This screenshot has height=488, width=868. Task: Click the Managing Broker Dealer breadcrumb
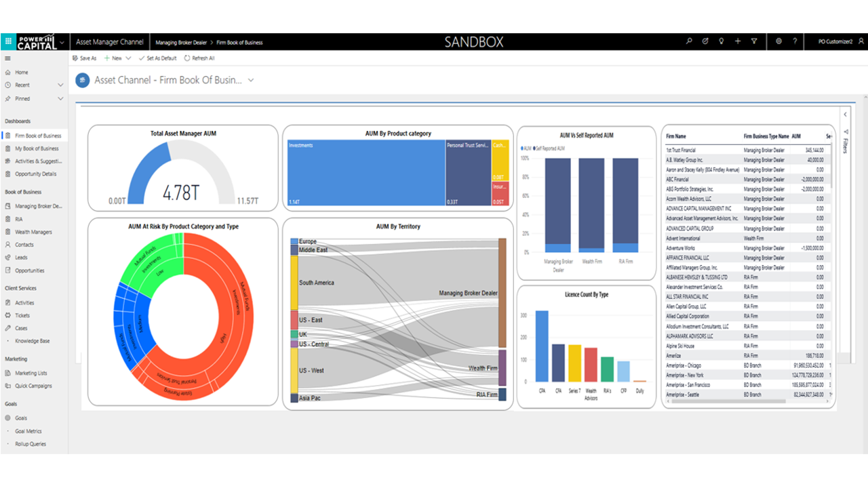pos(181,42)
